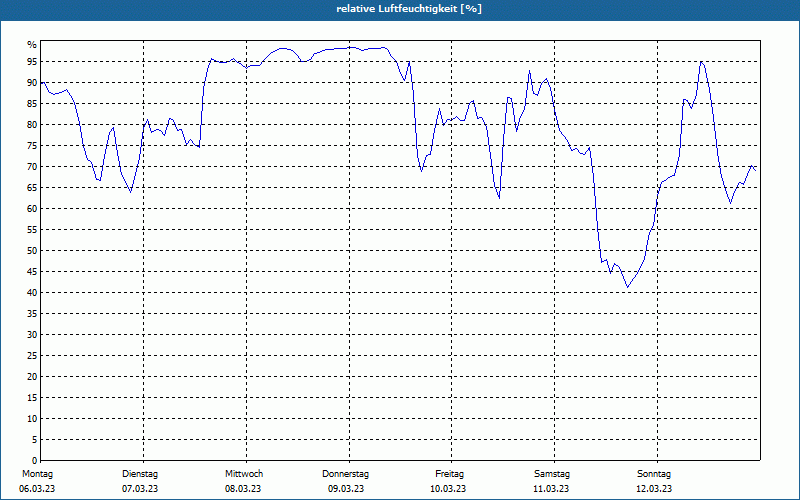
Task: Click the y-axis value '30'
Action: [x=32, y=335]
